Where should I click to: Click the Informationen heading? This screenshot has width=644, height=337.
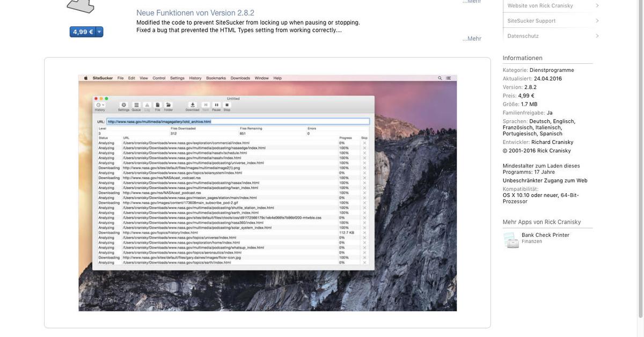pos(523,58)
